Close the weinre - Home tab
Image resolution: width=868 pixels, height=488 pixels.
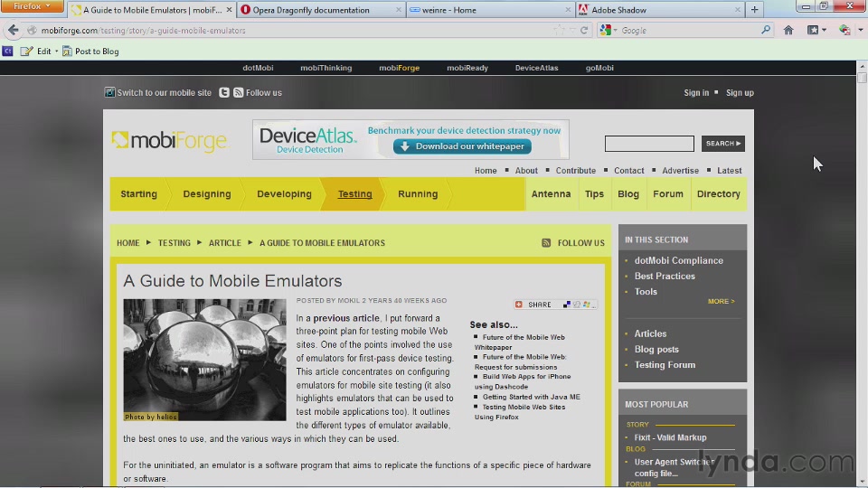pos(568,10)
